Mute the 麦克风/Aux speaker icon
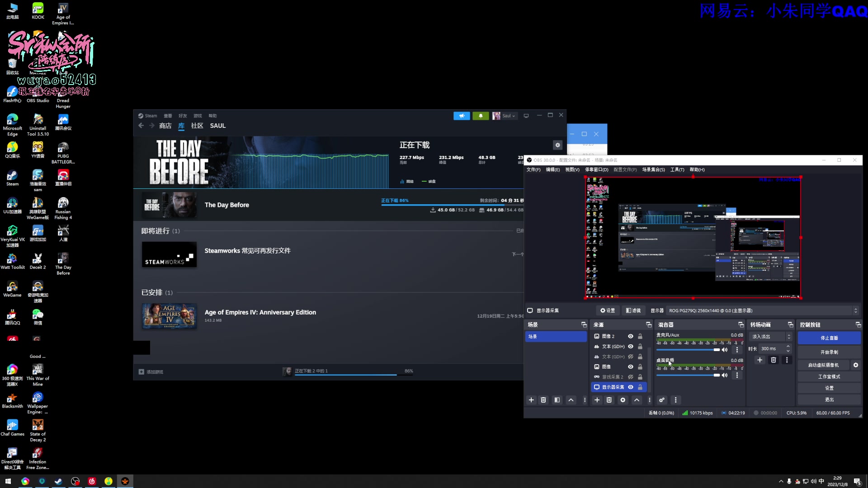This screenshot has width=868, height=488. tap(725, 350)
